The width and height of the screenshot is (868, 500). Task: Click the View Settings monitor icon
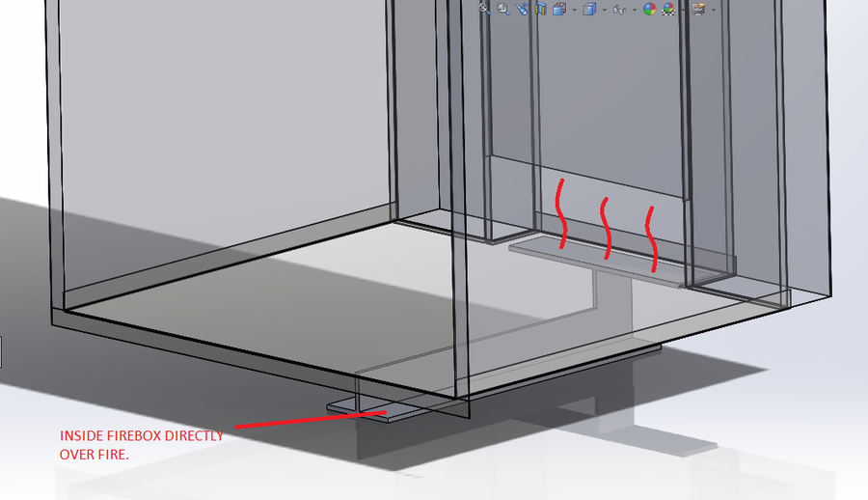click(698, 9)
